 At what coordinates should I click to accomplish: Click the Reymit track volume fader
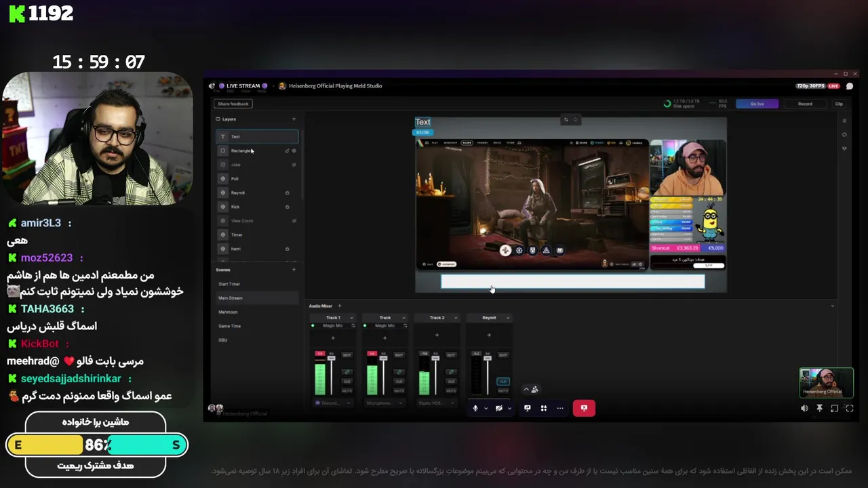[488, 358]
